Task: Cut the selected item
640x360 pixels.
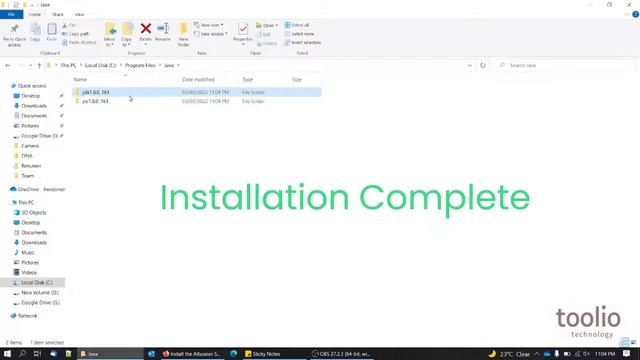Action: [x=69, y=25]
